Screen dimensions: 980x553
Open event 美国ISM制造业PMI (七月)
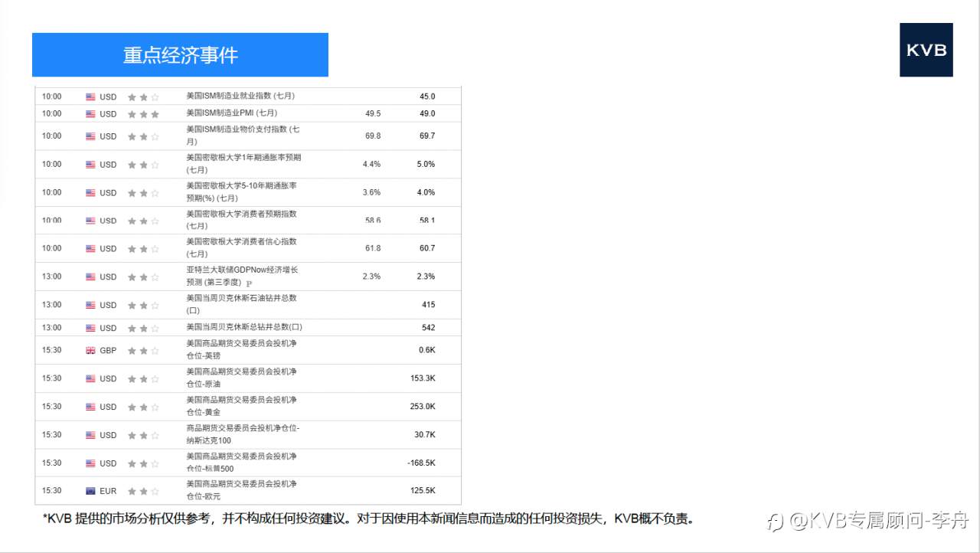(232, 113)
